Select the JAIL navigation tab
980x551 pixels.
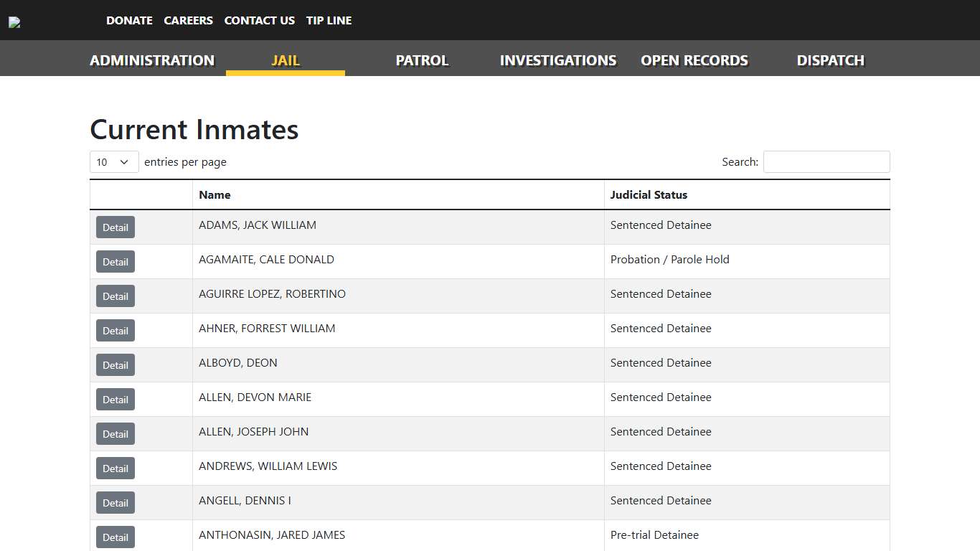[x=286, y=60]
